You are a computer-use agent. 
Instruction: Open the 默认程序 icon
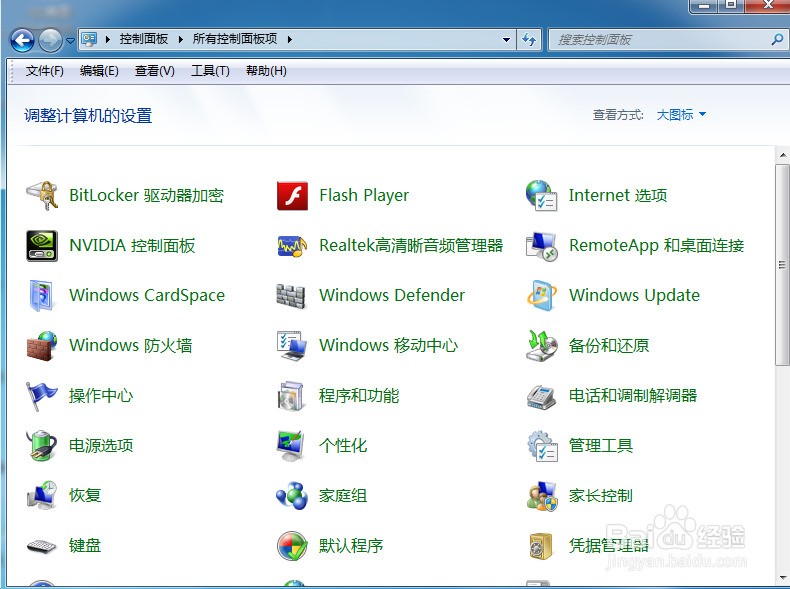[x=292, y=546]
